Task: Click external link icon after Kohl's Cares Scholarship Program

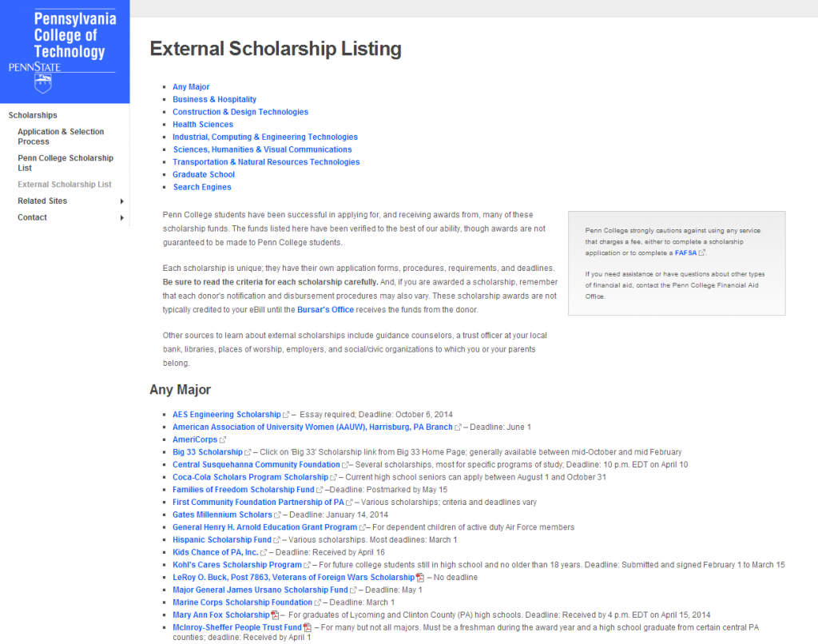Action: 307,565
